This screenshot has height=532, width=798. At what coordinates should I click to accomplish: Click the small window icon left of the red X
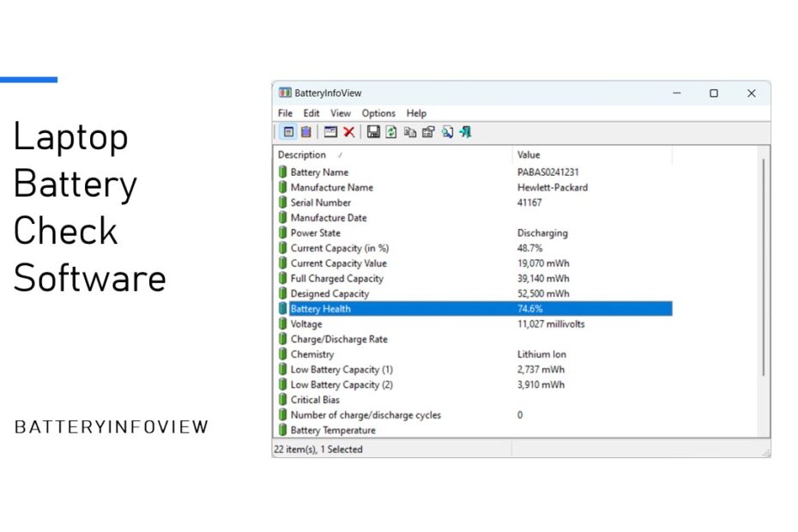pyautogui.click(x=330, y=132)
